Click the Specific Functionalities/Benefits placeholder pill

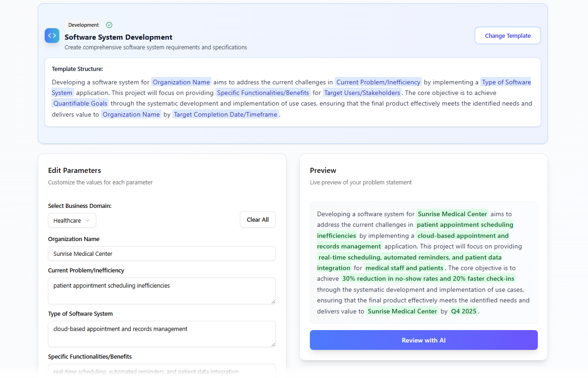tap(263, 92)
